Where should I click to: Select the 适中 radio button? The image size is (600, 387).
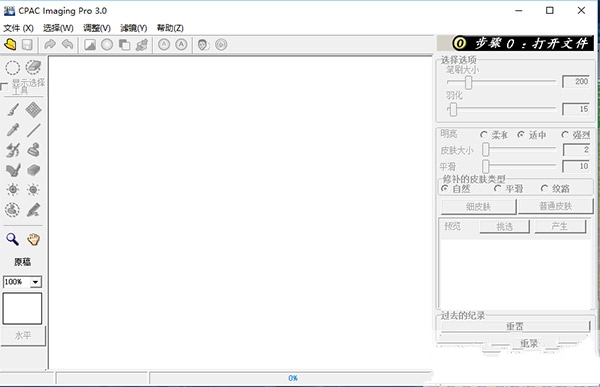point(521,135)
